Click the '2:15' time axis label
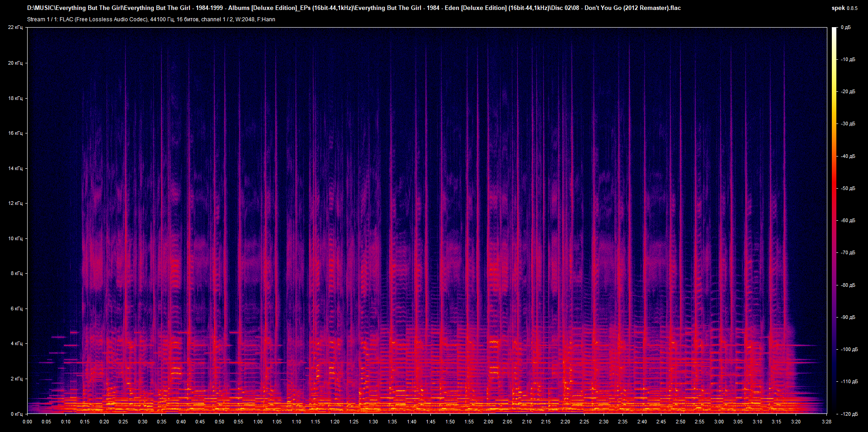 coord(546,422)
